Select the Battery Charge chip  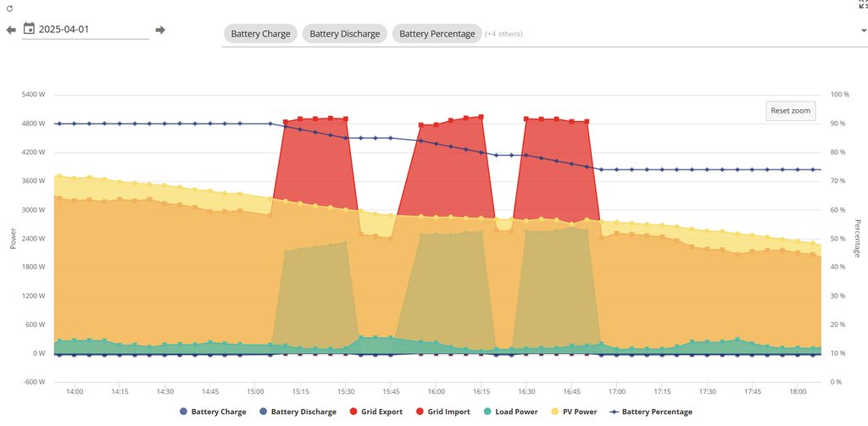(260, 34)
